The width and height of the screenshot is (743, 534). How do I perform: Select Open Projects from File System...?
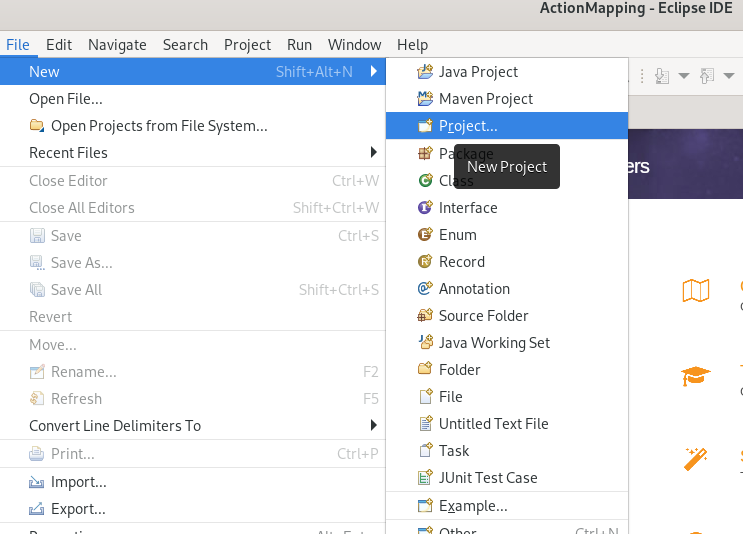tap(192, 126)
